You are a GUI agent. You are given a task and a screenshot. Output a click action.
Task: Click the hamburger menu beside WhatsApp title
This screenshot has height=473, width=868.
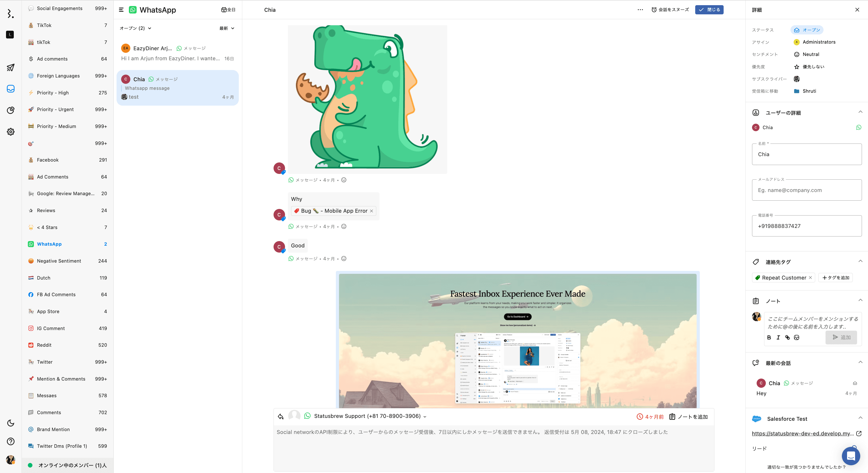pos(121,10)
